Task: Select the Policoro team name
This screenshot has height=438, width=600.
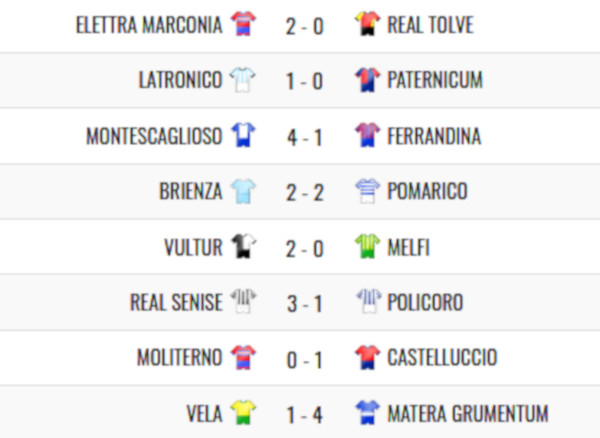Action: tap(425, 302)
